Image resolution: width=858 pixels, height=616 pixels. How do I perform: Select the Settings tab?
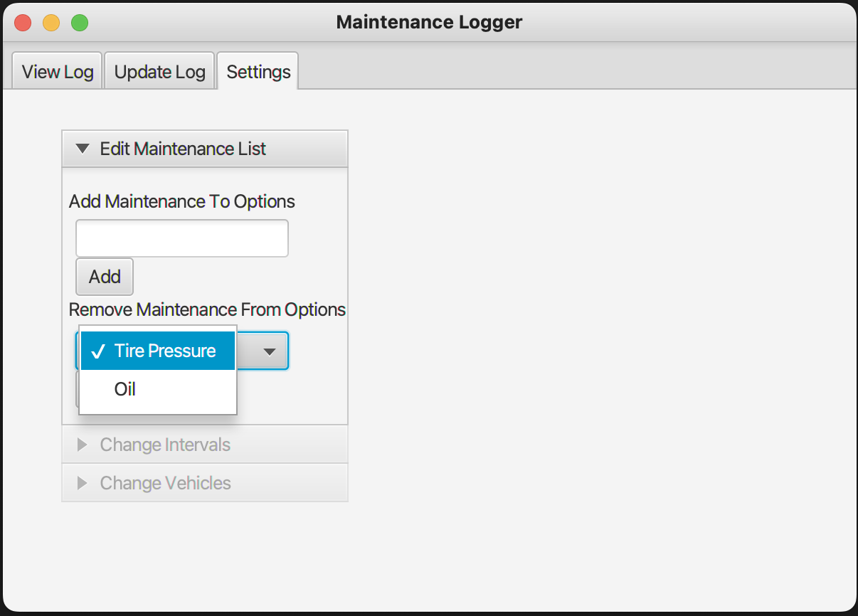coord(258,71)
